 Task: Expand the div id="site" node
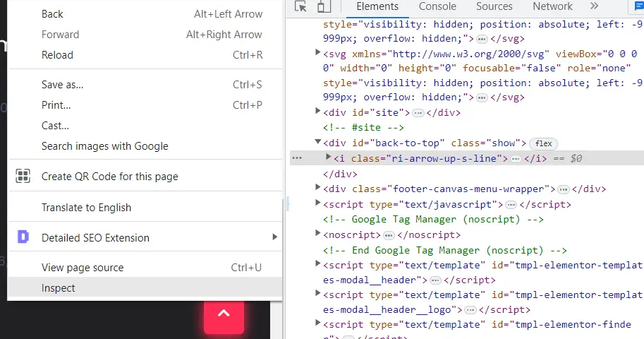coord(317,112)
